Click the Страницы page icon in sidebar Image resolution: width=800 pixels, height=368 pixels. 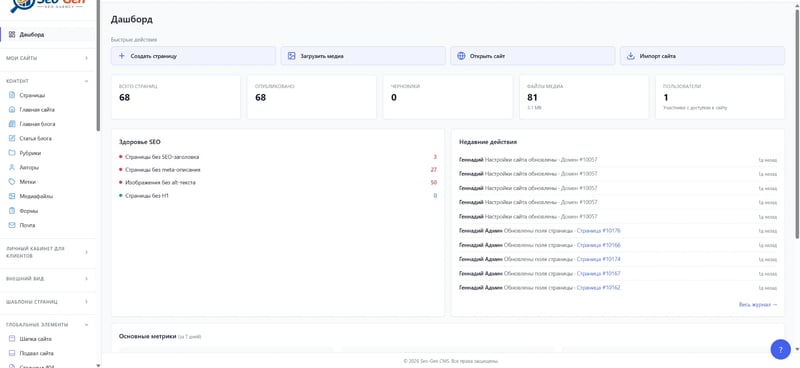[12, 95]
